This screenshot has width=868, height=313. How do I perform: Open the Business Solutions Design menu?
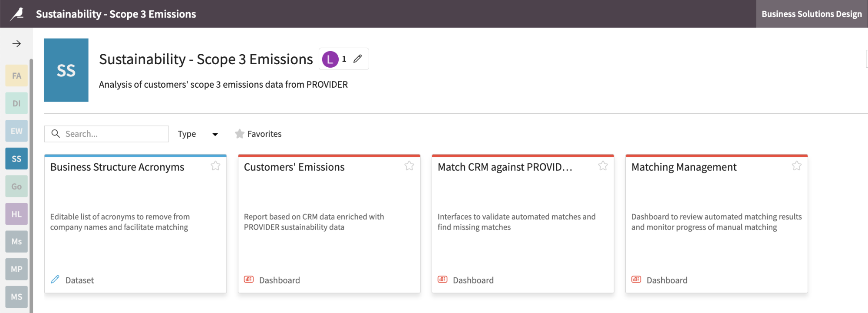pos(811,13)
